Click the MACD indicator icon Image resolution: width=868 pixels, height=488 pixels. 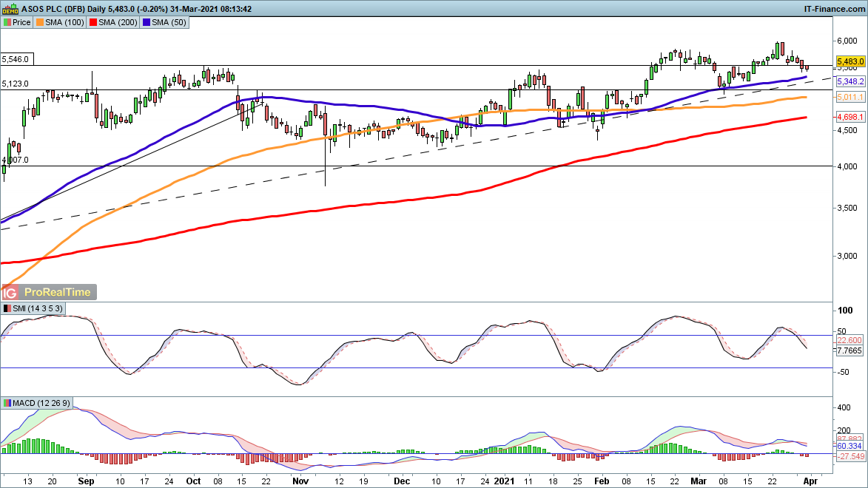[7, 403]
